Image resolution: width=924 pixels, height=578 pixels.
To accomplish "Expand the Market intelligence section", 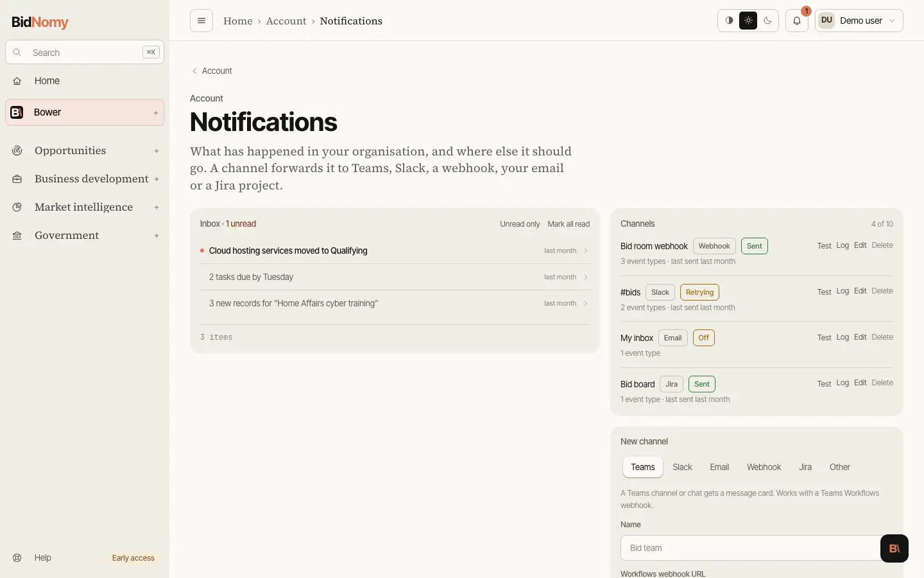I will (x=157, y=207).
